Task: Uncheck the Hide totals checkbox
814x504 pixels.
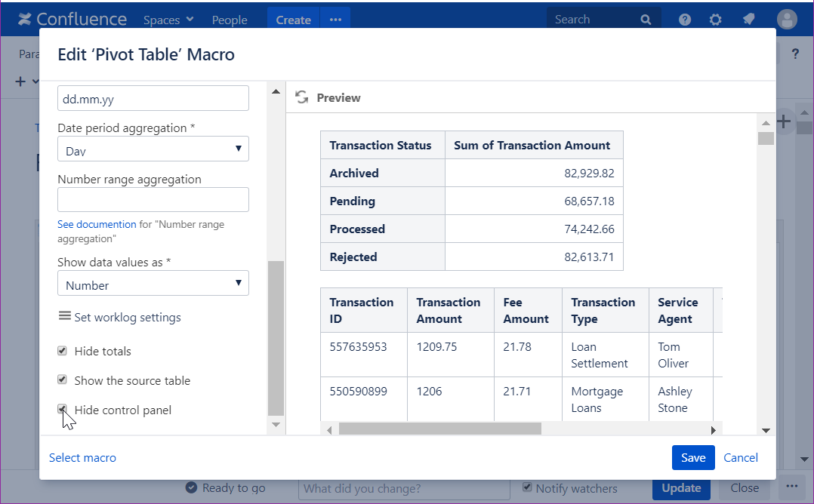Action: point(63,351)
